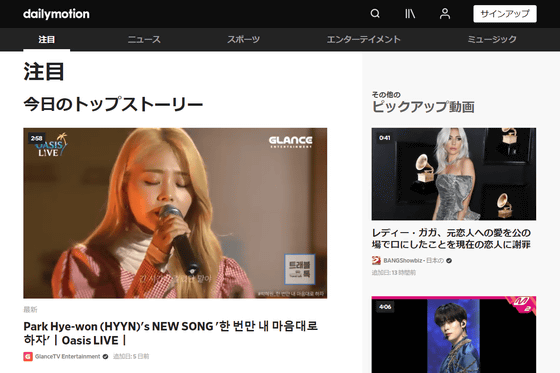
Task: Switch to the ミュージック tab
Action: pyautogui.click(x=492, y=39)
